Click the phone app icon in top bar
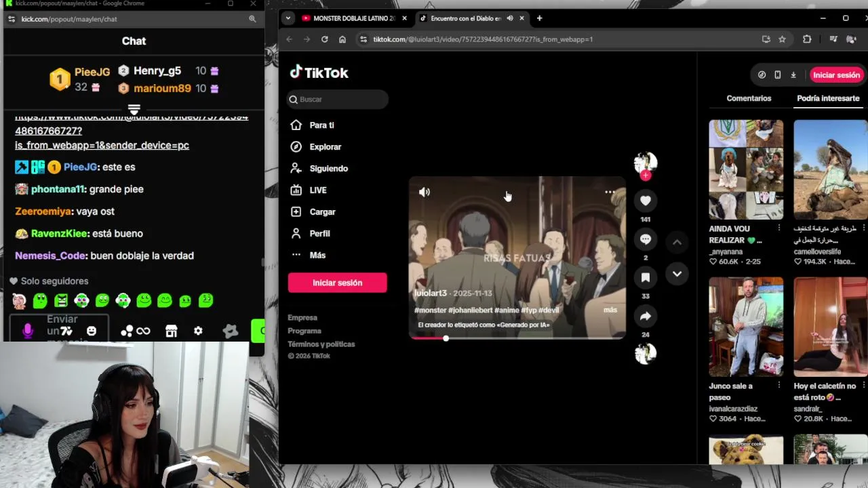This screenshot has width=868, height=488. pyautogui.click(x=777, y=75)
